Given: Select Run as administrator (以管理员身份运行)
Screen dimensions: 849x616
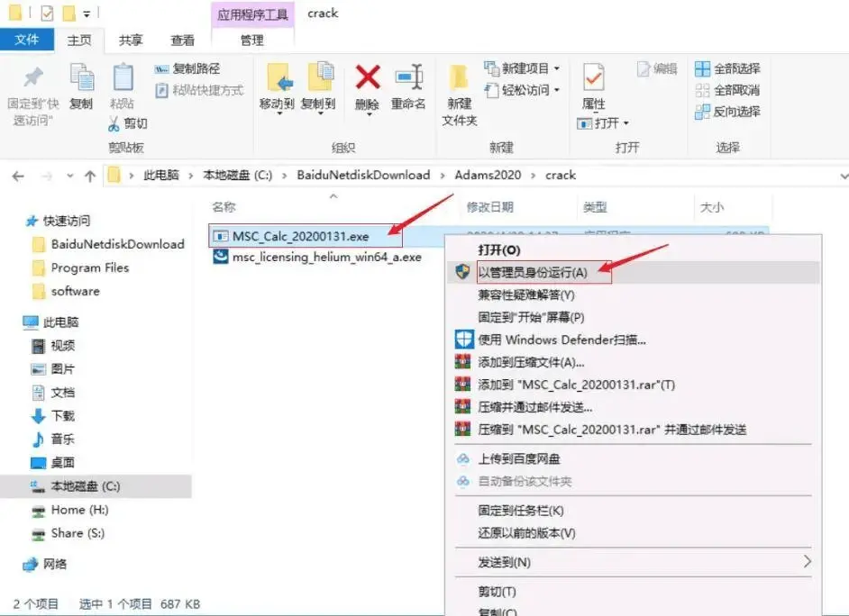Looking at the screenshot, I should coord(532,272).
